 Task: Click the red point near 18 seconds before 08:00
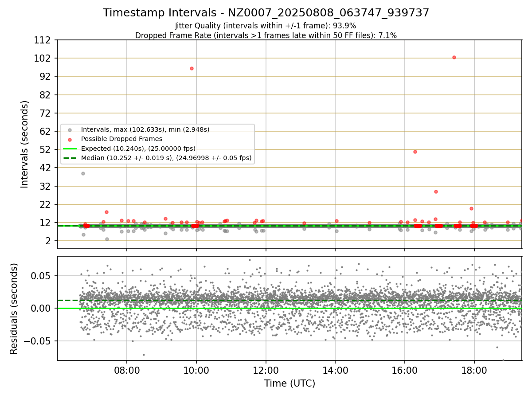(x=106, y=212)
